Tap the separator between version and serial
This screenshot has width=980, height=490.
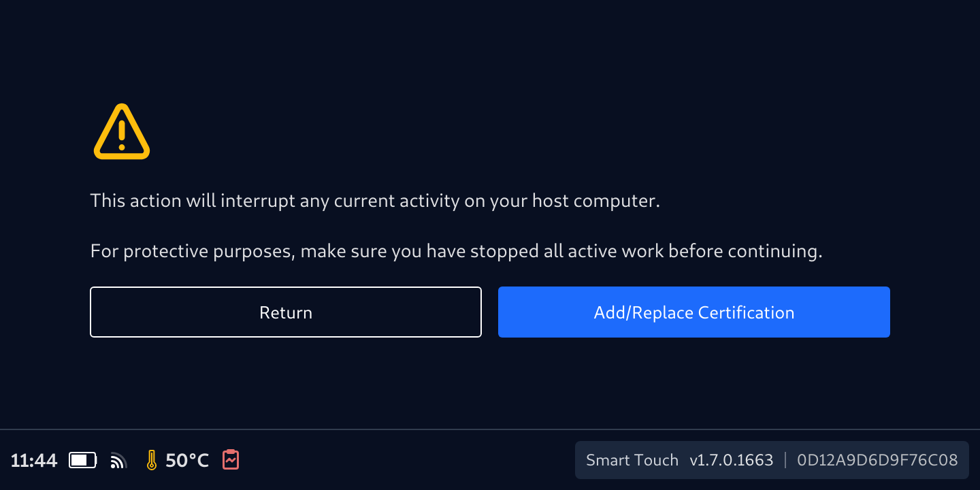[x=785, y=460]
